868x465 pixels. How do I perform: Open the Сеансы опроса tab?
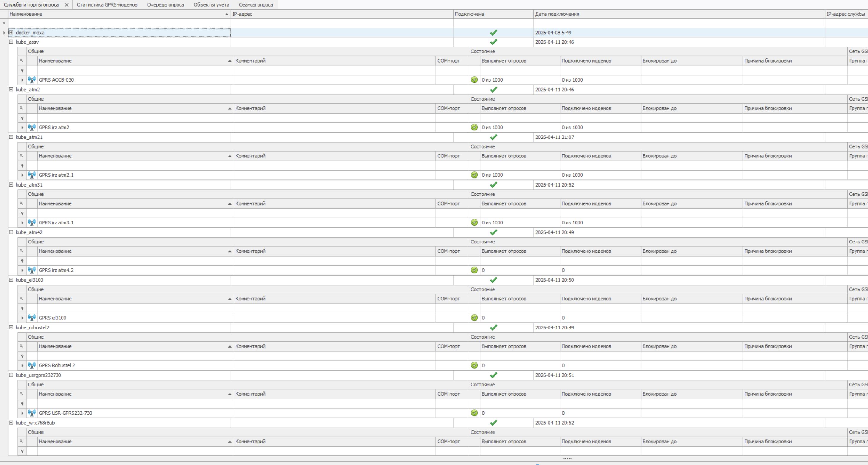coord(256,5)
